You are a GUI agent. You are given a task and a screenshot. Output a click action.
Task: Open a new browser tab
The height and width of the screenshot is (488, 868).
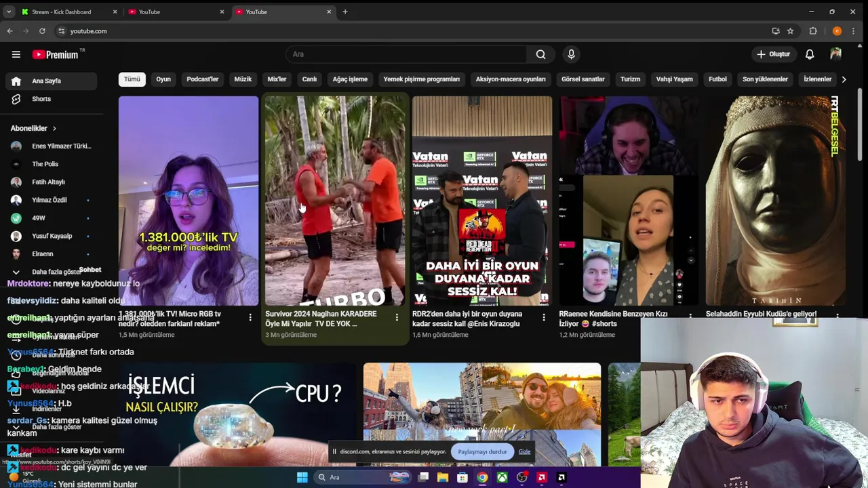(x=344, y=12)
